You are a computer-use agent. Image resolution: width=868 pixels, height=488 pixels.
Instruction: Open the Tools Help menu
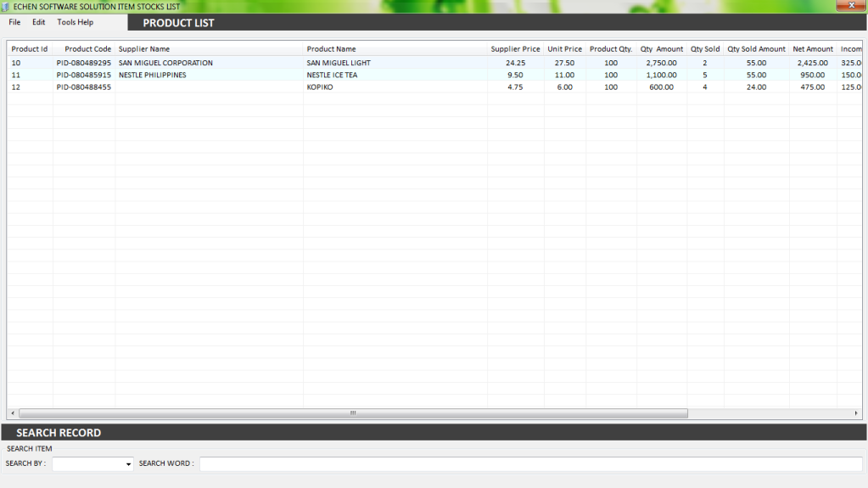click(x=76, y=22)
